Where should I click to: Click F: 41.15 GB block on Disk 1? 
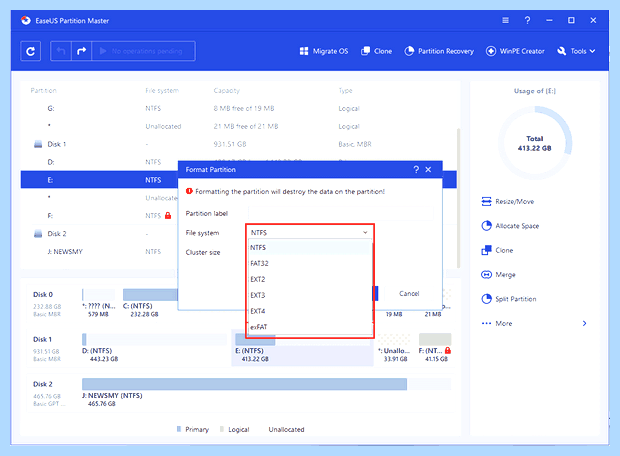pos(435,348)
